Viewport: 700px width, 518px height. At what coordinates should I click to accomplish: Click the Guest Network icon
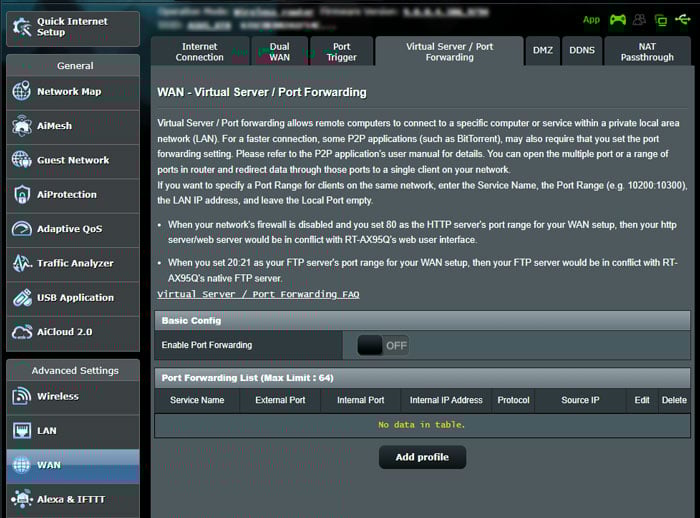(x=21, y=159)
